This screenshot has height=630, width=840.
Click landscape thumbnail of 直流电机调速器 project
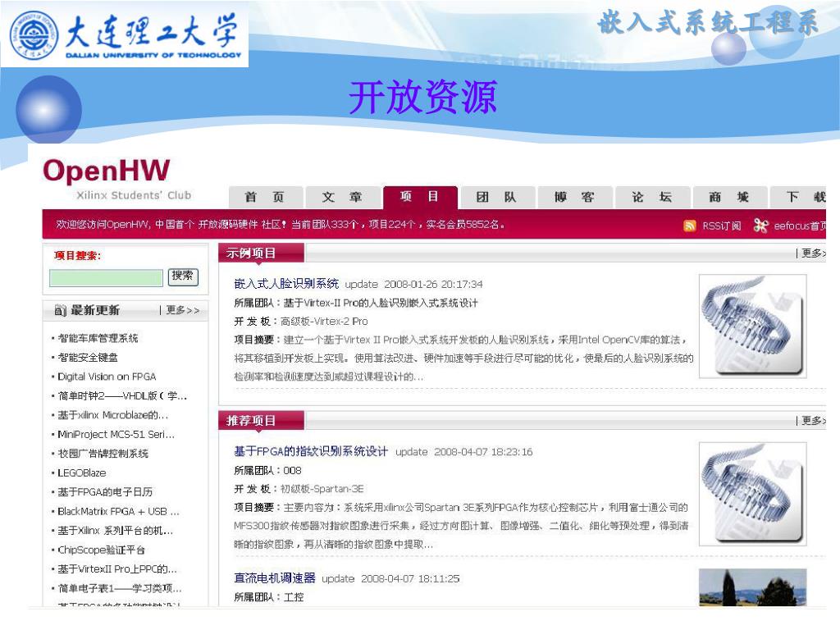click(x=753, y=587)
